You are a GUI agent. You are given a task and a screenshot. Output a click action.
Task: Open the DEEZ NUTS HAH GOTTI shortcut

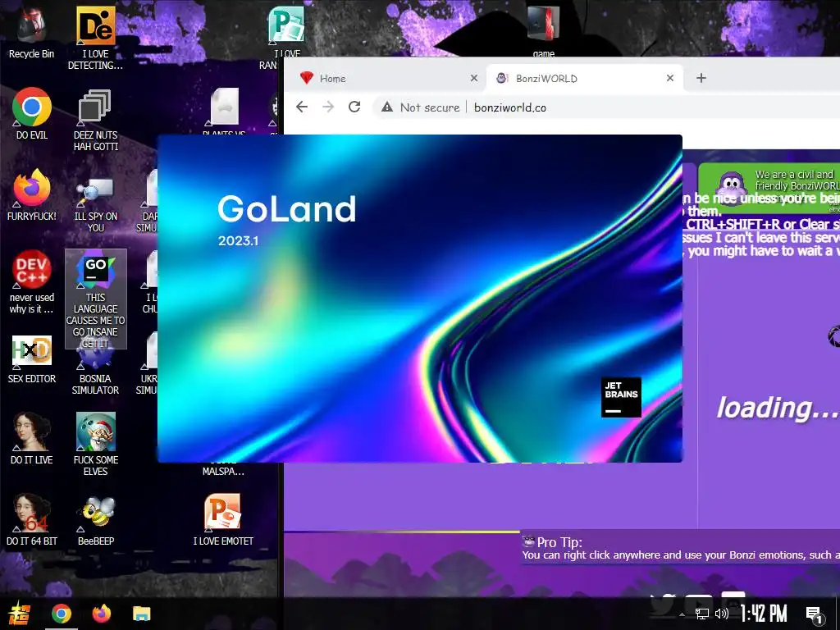pos(95,119)
